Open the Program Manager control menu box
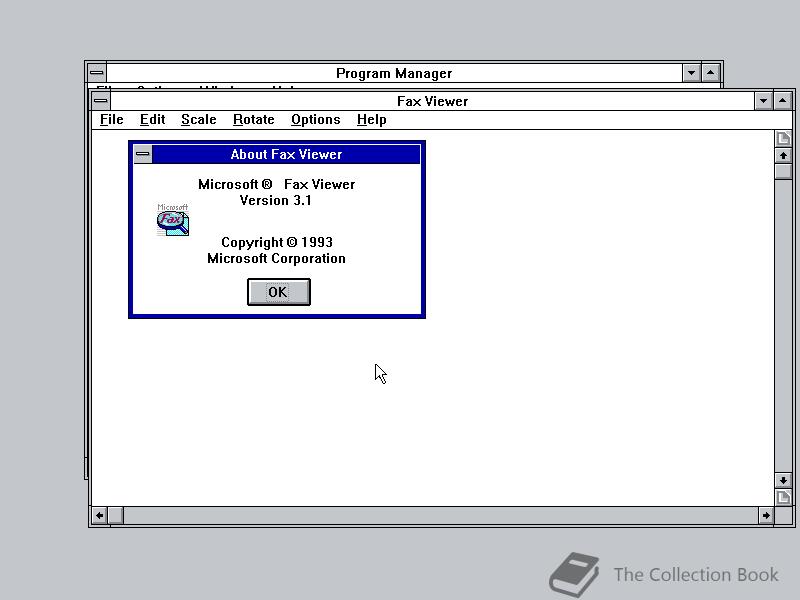The height and width of the screenshot is (600, 800). (97, 73)
